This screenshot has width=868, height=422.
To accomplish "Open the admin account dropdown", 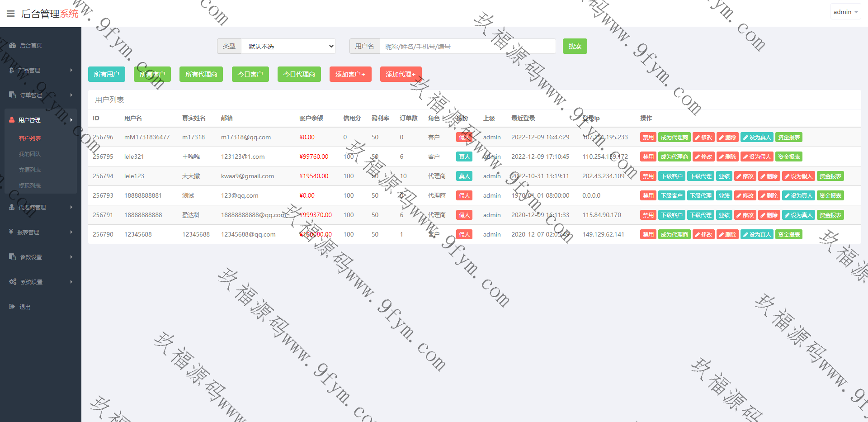I will (x=845, y=12).
